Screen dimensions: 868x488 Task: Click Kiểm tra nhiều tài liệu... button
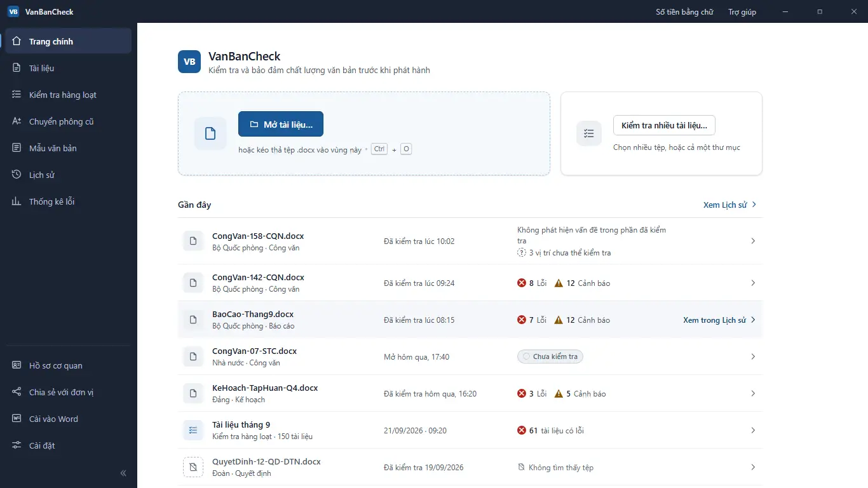pos(664,125)
